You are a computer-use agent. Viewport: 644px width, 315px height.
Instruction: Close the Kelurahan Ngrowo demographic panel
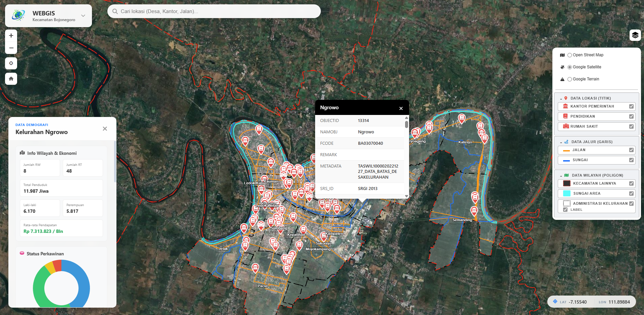[104, 128]
